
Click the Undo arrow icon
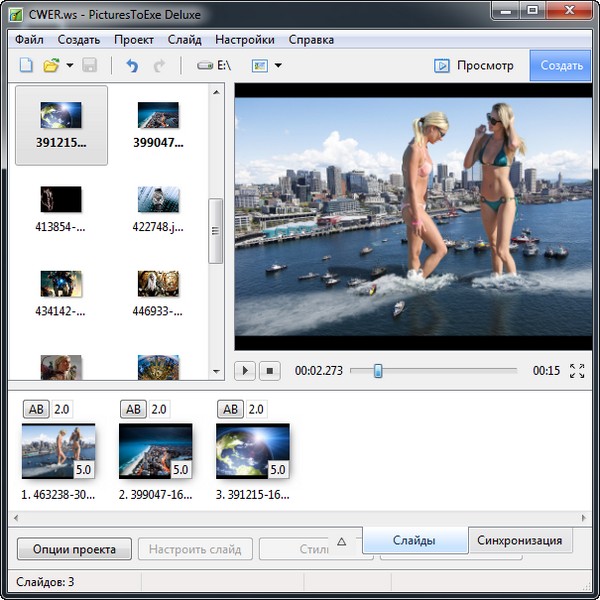pyautogui.click(x=132, y=66)
